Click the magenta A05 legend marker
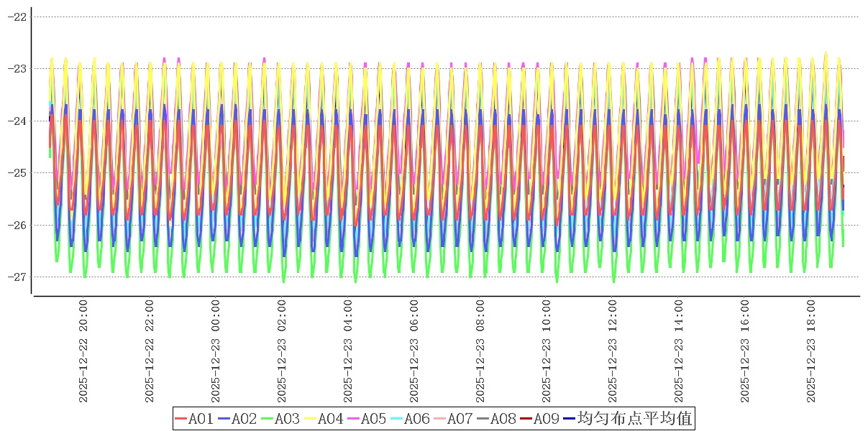 pyautogui.click(x=353, y=419)
